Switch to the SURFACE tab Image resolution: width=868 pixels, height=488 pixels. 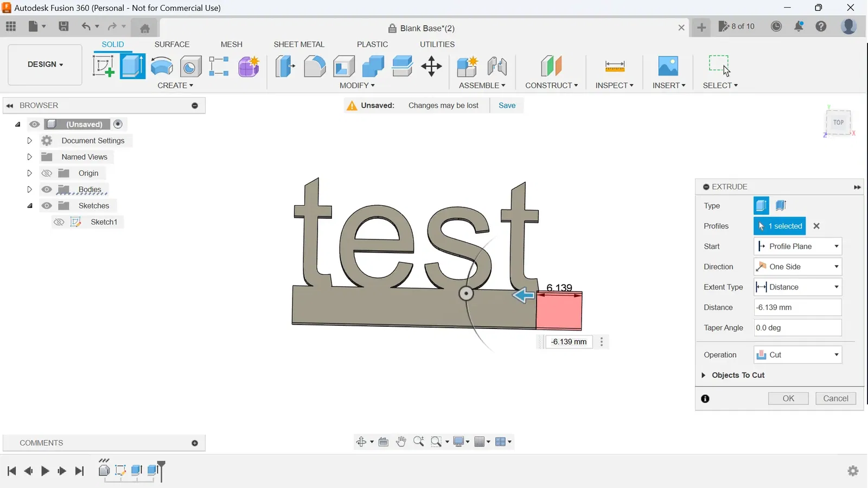172,45
